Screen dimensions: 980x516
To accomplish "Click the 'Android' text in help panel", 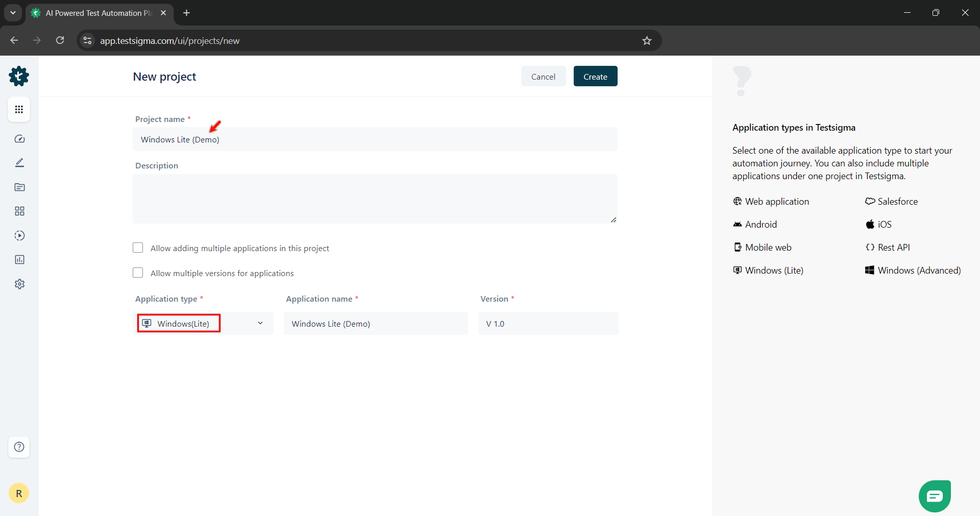I will [761, 225].
